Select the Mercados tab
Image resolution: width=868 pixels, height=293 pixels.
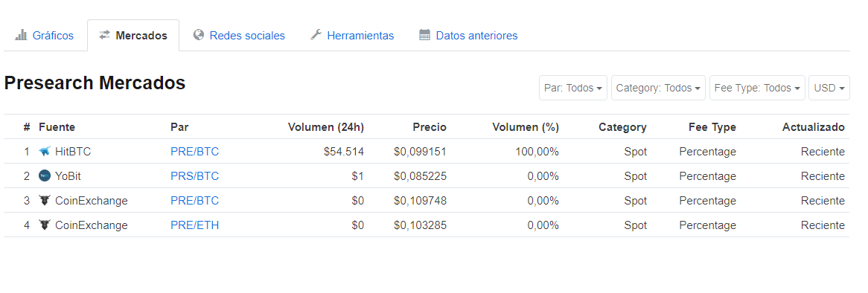coord(133,36)
